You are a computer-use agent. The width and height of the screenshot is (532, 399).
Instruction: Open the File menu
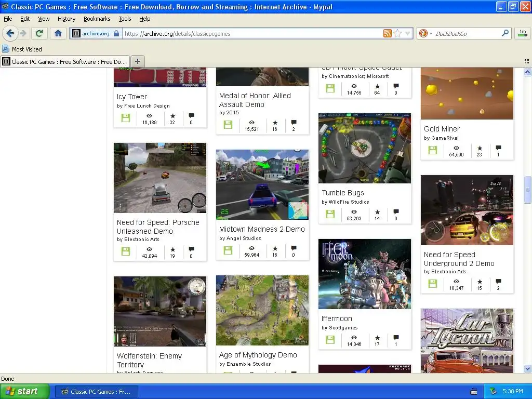8,19
